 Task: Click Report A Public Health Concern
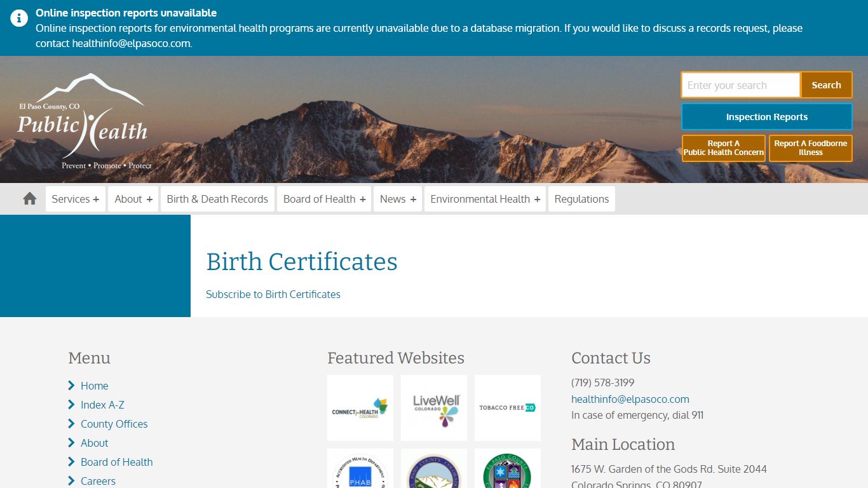724,148
